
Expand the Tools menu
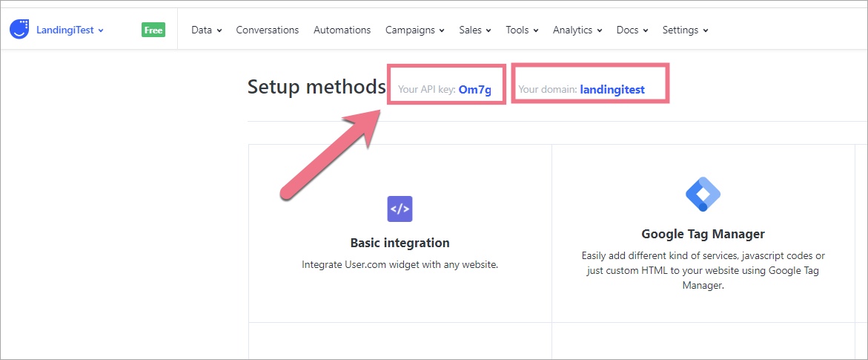click(x=522, y=30)
